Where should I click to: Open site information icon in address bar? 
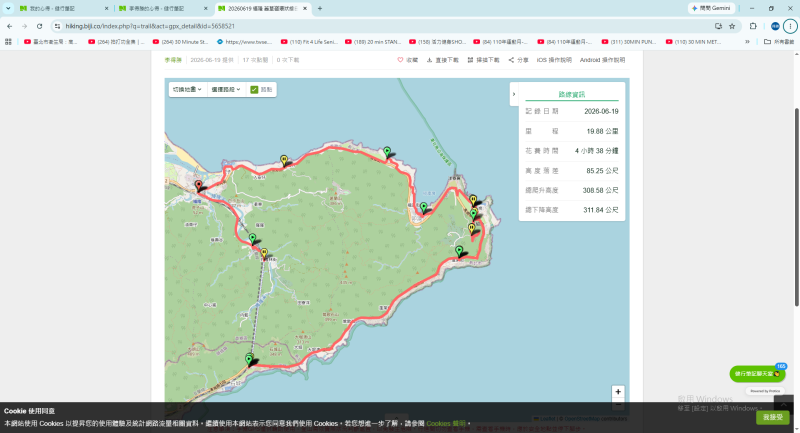coord(57,26)
